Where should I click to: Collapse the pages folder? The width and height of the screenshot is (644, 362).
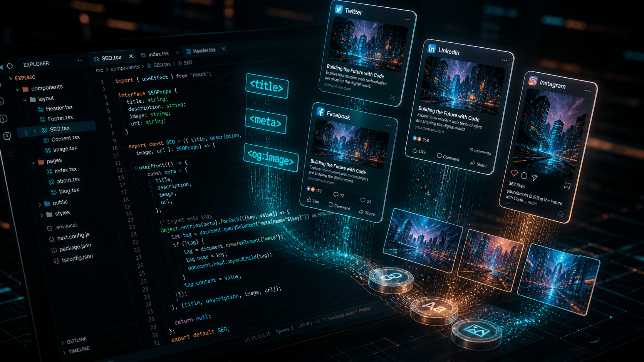[33, 163]
